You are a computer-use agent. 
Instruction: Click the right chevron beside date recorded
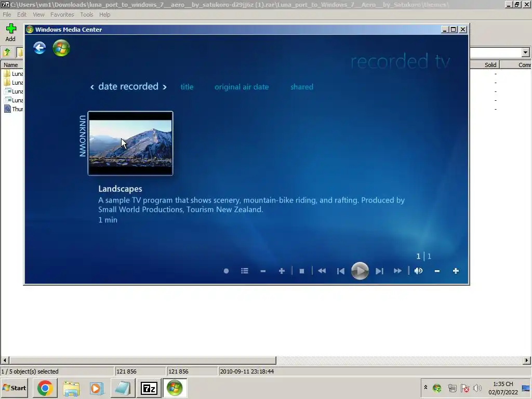tap(165, 87)
